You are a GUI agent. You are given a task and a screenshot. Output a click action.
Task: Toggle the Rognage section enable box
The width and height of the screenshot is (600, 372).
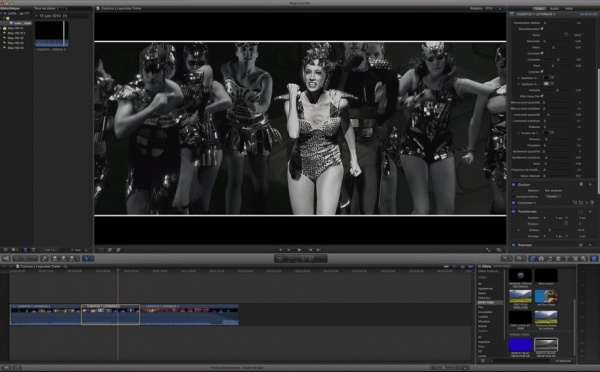click(514, 245)
